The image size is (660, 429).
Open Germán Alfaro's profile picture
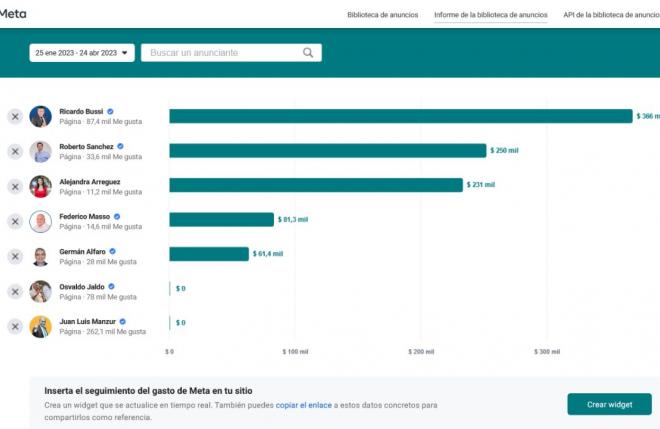coord(40,256)
